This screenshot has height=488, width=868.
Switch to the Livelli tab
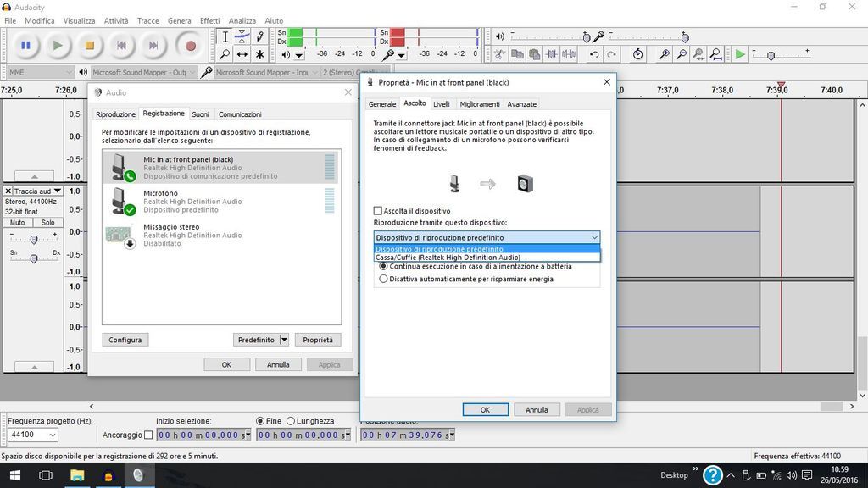(x=441, y=104)
